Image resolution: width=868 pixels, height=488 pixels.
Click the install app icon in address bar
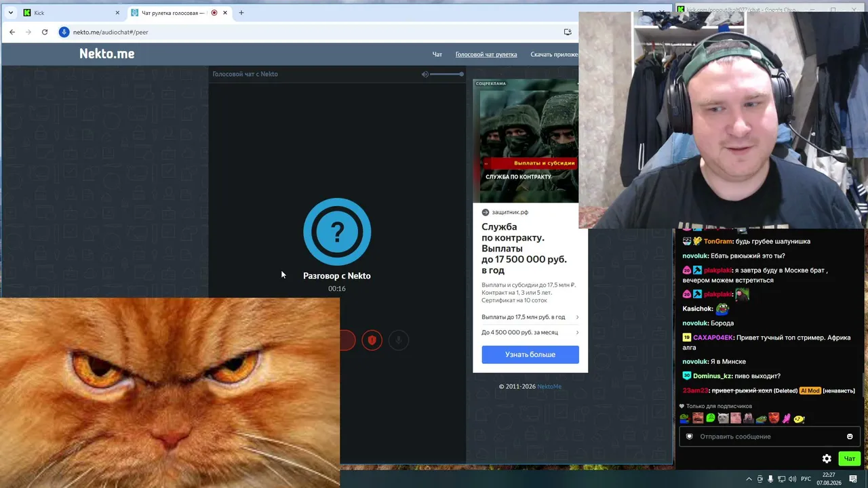coord(568,32)
